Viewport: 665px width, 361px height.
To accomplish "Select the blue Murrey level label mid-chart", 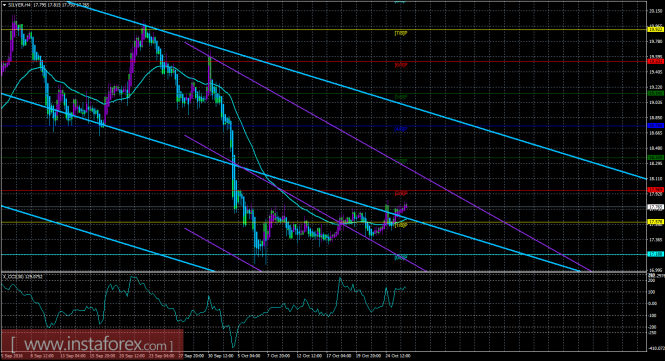I will coord(401,129).
